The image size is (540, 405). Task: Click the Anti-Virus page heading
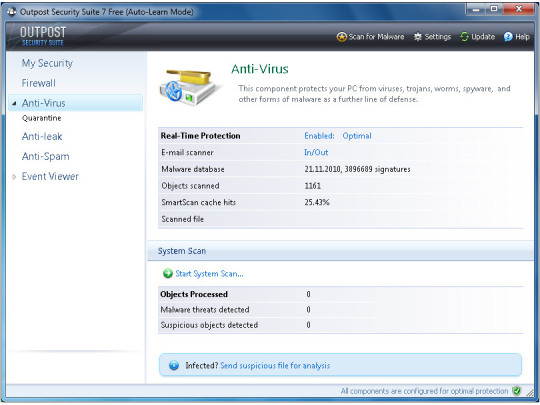point(260,69)
